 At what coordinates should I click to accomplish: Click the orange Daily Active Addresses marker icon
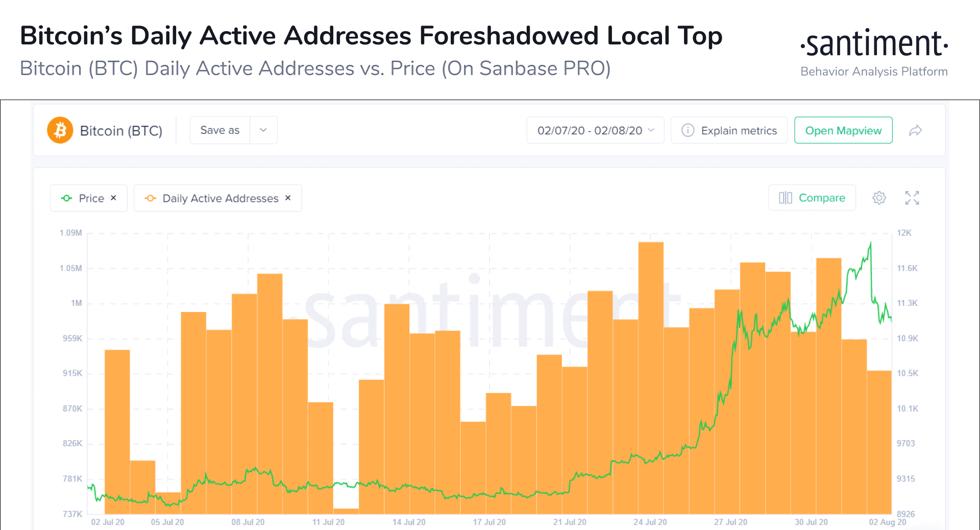[x=151, y=198]
